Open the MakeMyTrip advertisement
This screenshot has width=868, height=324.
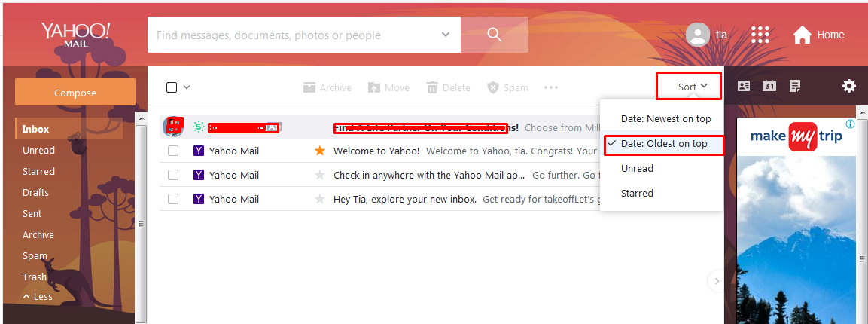[x=796, y=222]
